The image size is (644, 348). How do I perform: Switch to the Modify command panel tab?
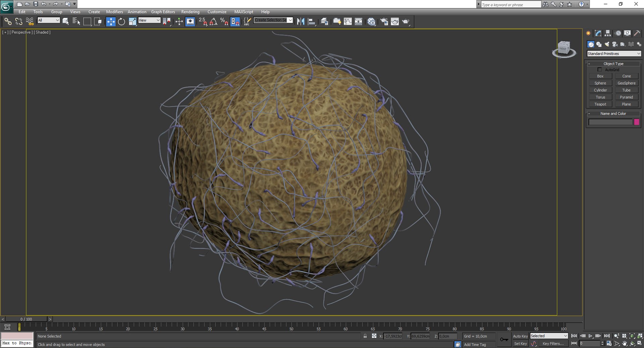598,33
